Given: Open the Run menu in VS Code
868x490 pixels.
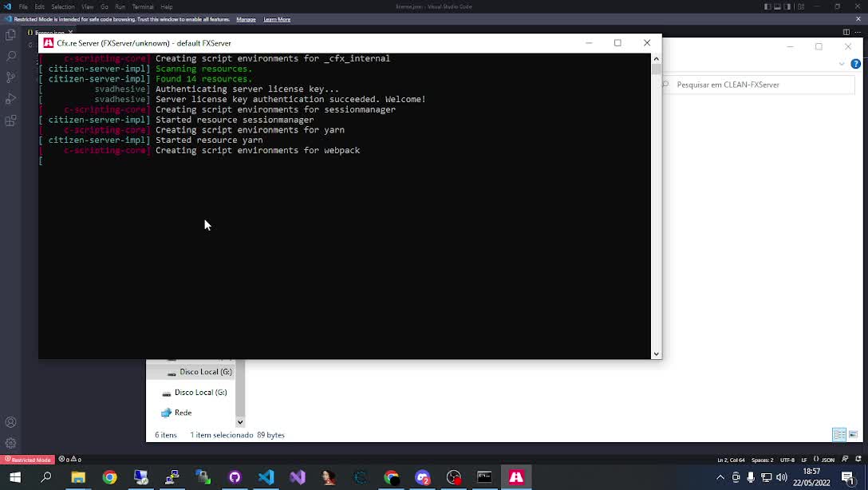Looking at the screenshot, I should point(120,6).
